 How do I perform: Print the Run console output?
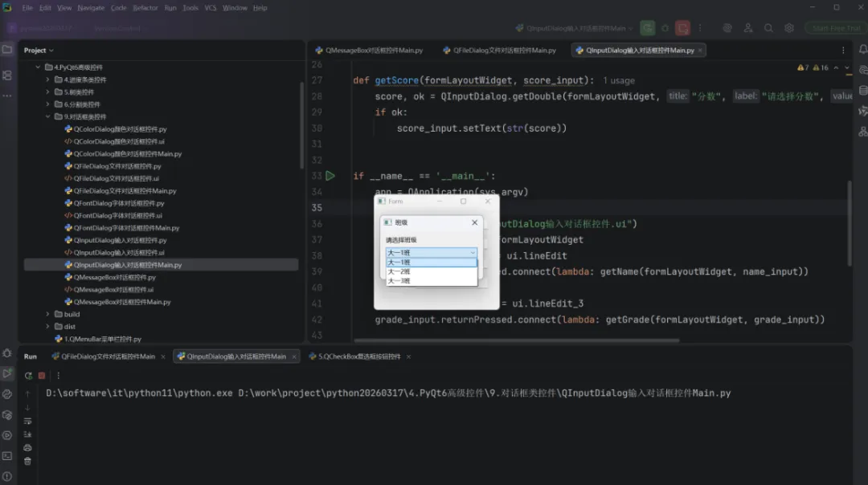point(27,447)
